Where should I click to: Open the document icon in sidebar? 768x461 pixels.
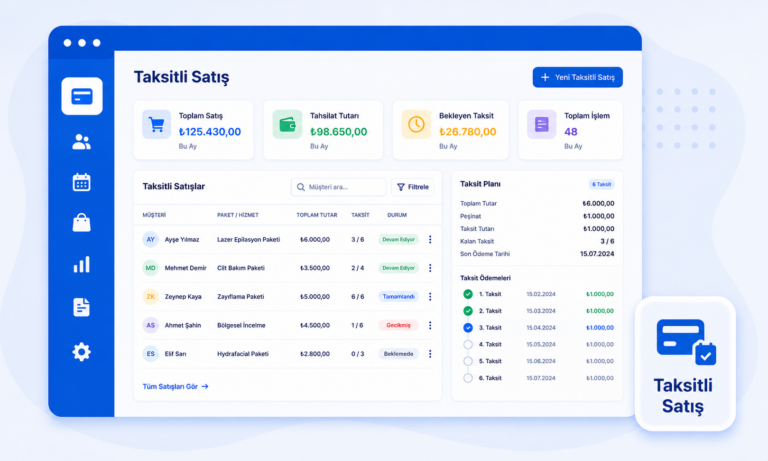click(81, 307)
